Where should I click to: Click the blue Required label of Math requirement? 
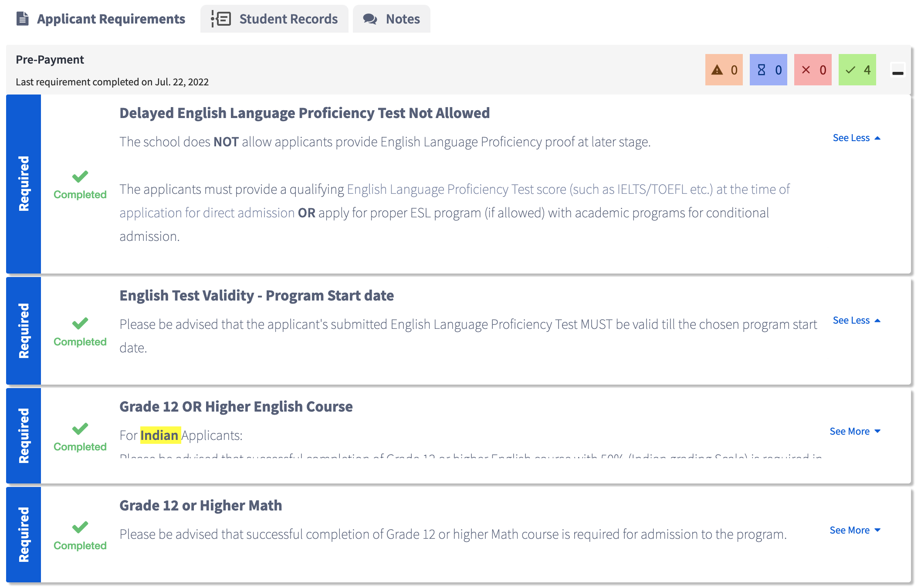pyautogui.click(x=24, y=534)
